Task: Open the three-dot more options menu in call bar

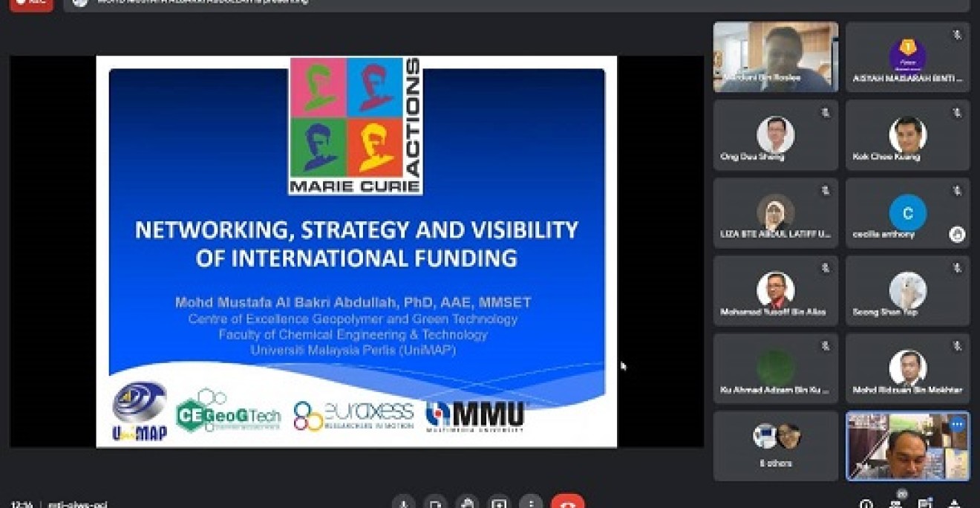Action: [x=531, y=504]
